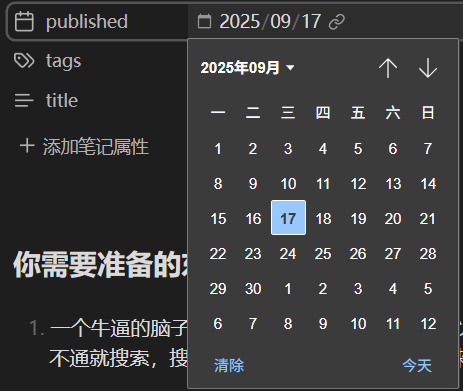
Task: Select September 9 in second calendar row
Action: click(x=253, y=184)
